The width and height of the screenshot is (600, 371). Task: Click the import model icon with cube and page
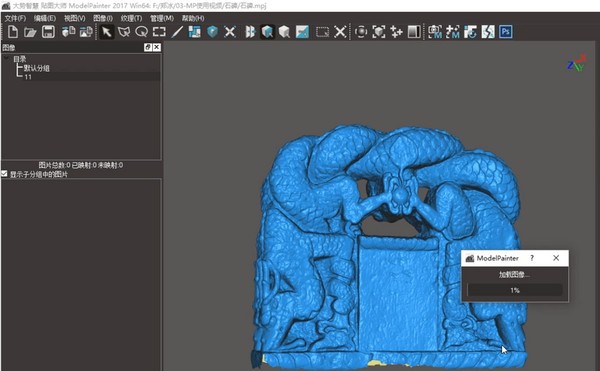point(68,32)
